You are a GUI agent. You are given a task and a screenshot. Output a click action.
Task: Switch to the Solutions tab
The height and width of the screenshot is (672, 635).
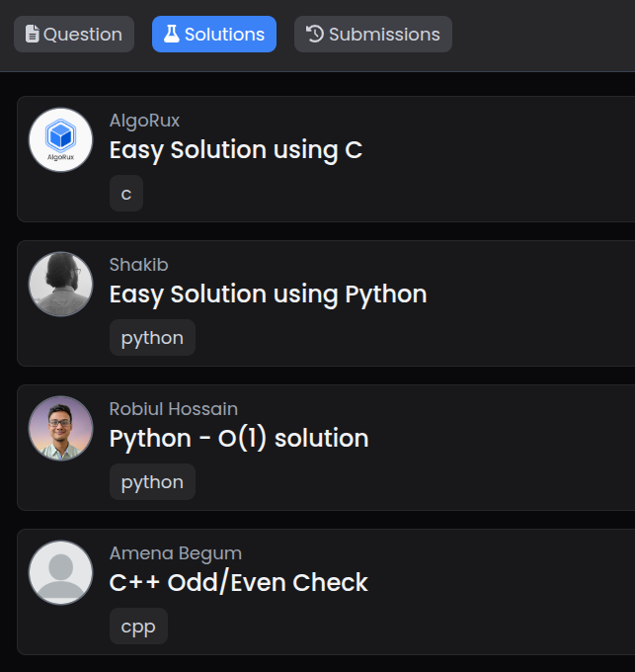[x=213, y=35]
